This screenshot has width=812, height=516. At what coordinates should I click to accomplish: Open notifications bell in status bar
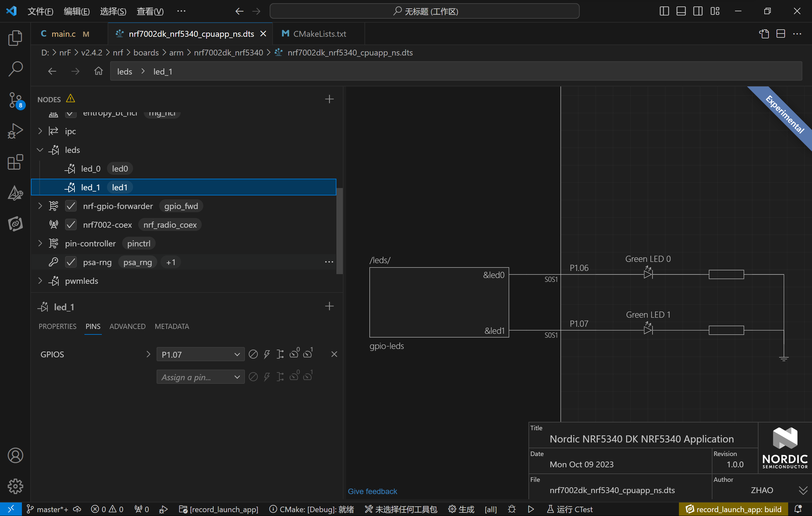798,509
